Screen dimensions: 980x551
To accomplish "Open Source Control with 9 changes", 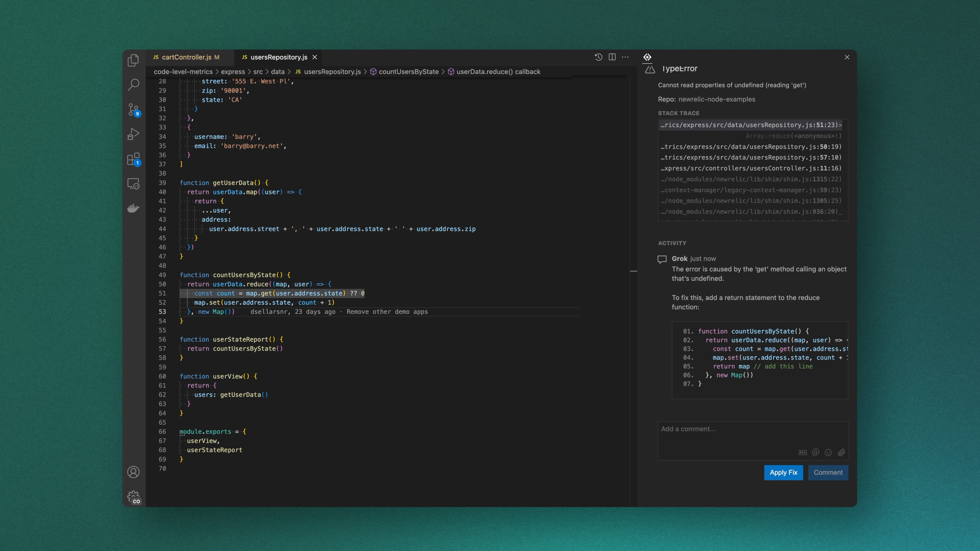I will 133,109.
